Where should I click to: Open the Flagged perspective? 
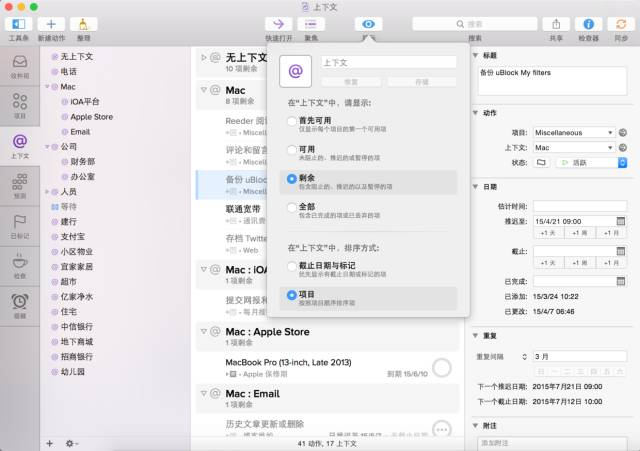20,226
